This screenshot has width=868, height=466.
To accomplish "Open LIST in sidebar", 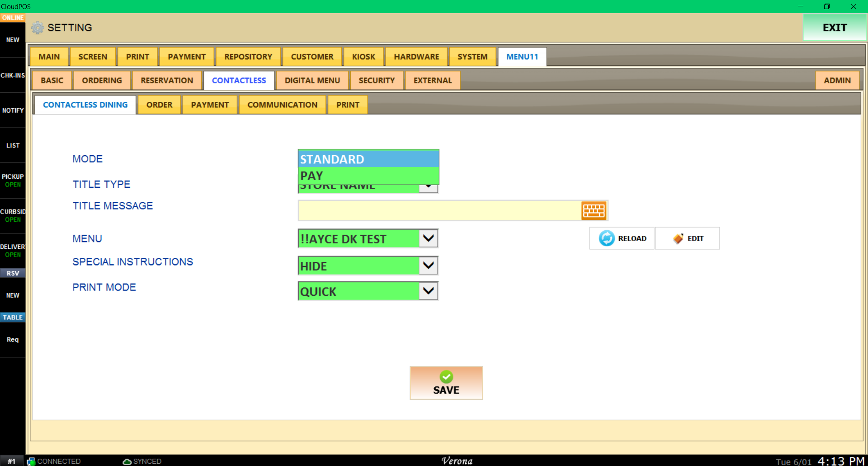I will click(13, 146).
